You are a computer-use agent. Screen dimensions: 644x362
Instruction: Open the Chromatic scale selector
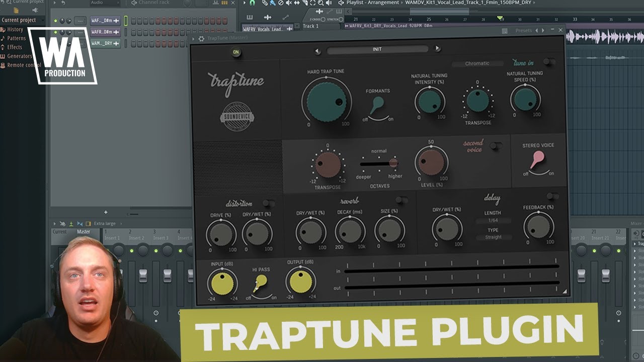[477, 63]
